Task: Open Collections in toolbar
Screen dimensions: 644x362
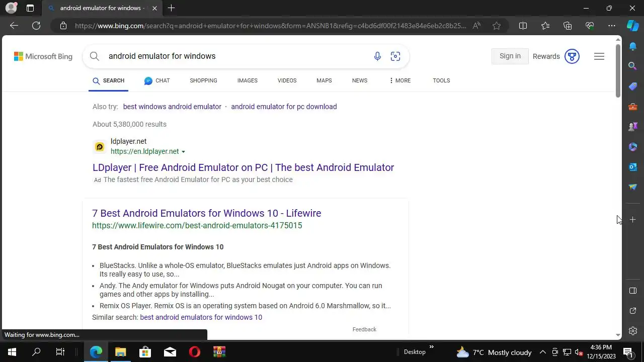Action: [568, 26]
